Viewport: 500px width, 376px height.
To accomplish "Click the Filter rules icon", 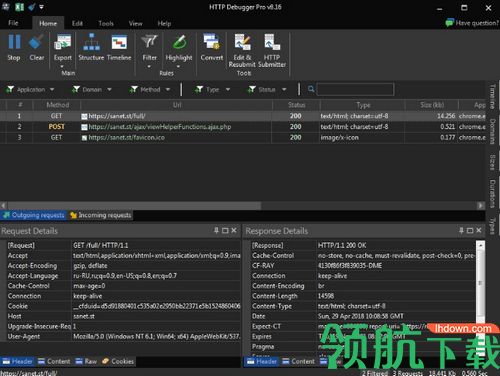I will pos(149,42).
